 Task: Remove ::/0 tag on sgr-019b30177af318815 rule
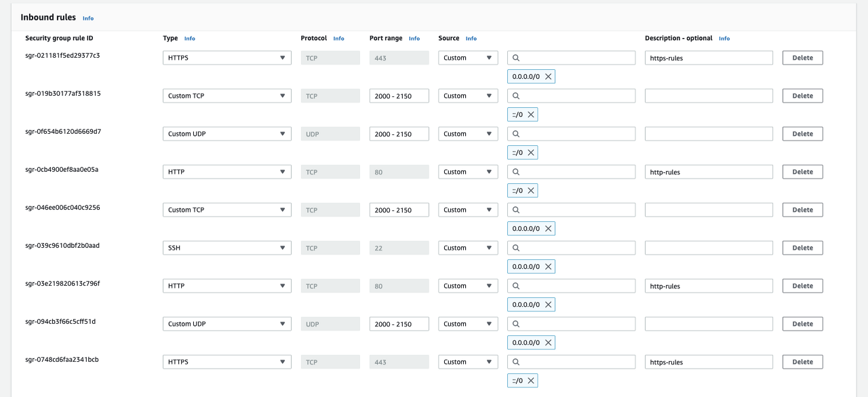click(531, 115)
